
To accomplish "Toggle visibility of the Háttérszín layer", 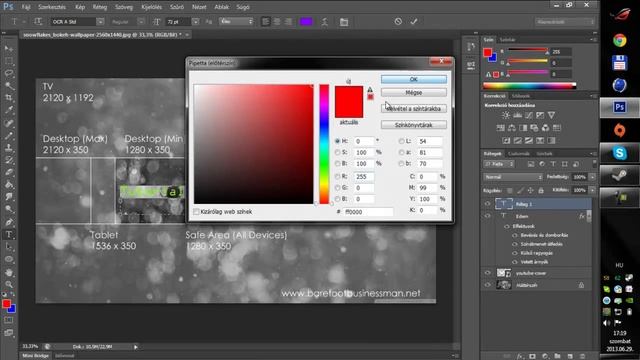I will coord(487,285).
